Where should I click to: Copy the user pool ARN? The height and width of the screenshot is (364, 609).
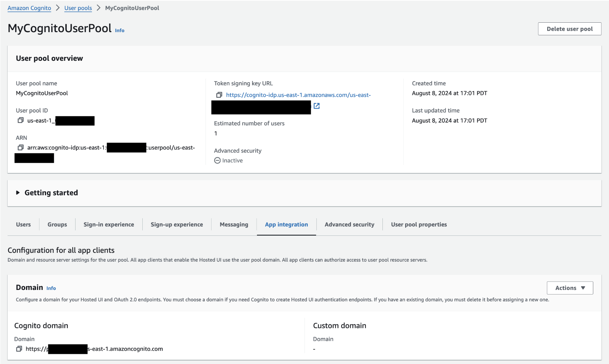pos(20,147)
